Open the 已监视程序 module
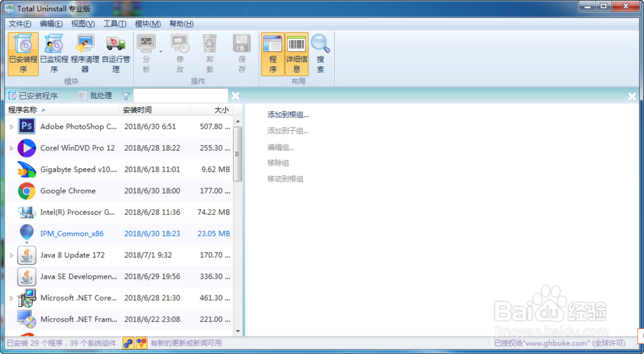This screenshot has height=354, width=644. (54, 54)
